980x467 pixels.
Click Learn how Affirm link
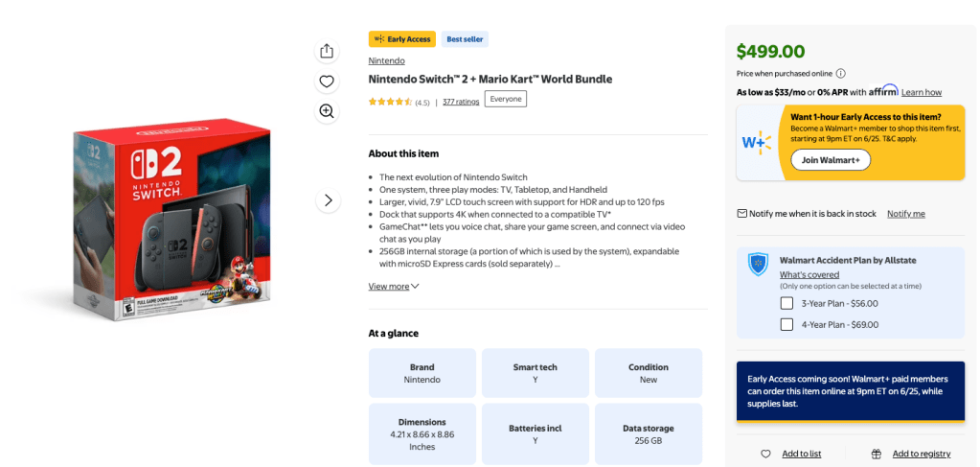[921, 92]
